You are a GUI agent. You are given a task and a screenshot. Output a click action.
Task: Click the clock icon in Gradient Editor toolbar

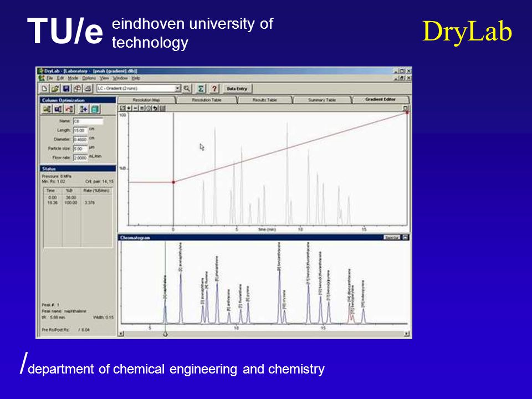pos(149,108)
